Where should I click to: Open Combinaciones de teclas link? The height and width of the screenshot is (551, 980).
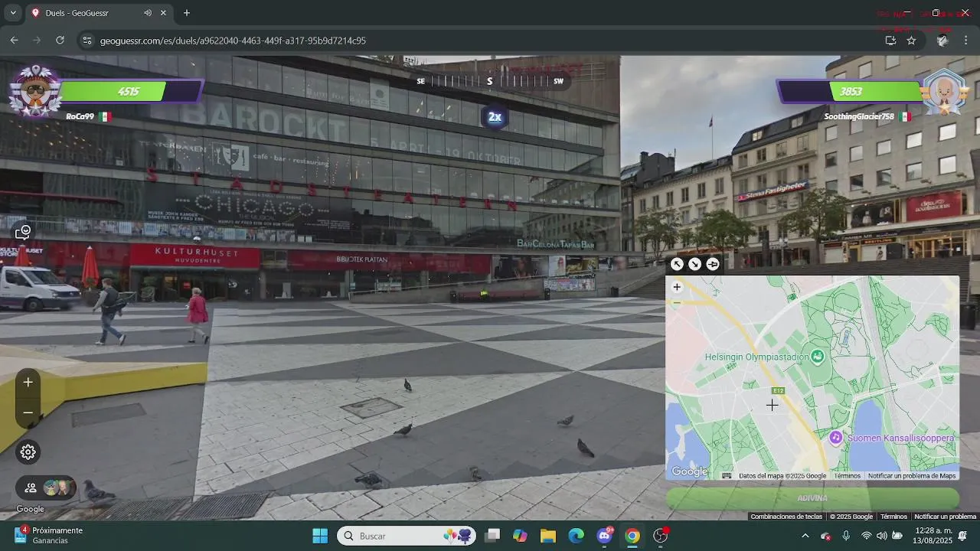(786, 517)
